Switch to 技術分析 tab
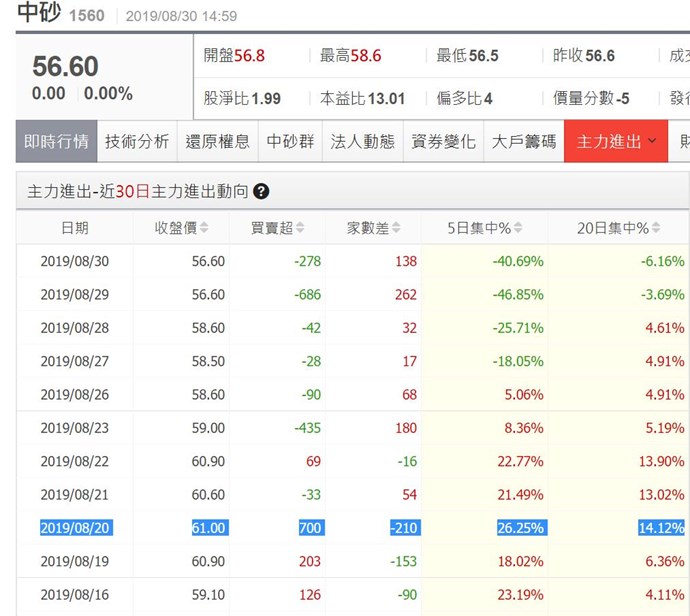The height and width of the screenshot is (616, 690). click(x=137, y=142)
